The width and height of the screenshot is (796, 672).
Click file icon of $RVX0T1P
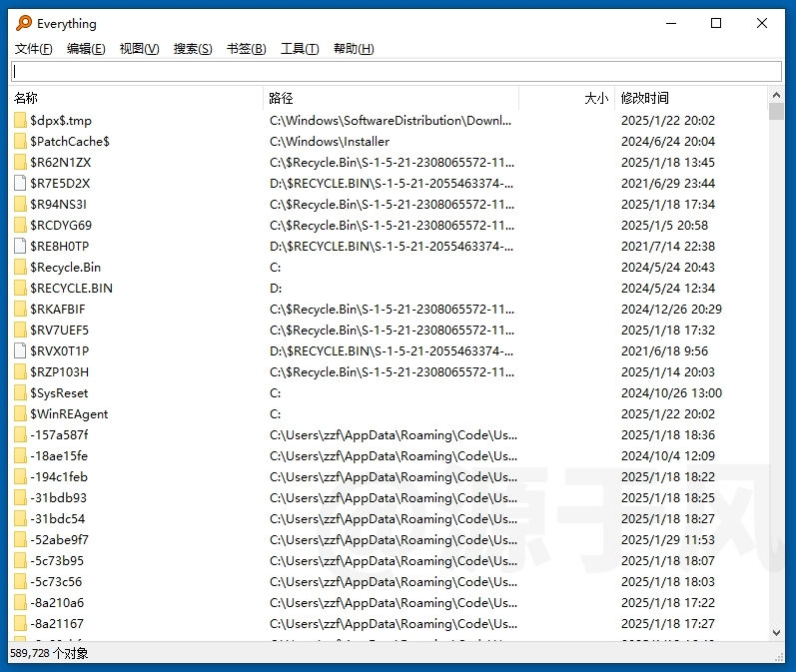click(x=20, y=351)
